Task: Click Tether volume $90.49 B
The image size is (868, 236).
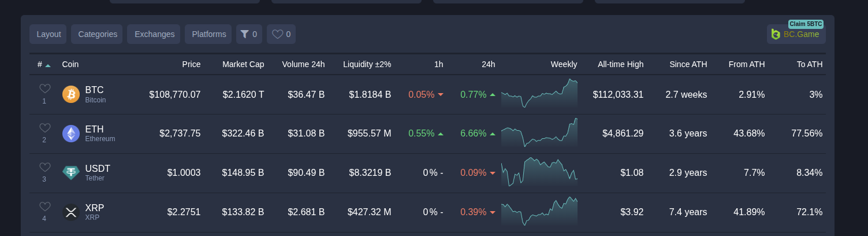Action: 306,173
